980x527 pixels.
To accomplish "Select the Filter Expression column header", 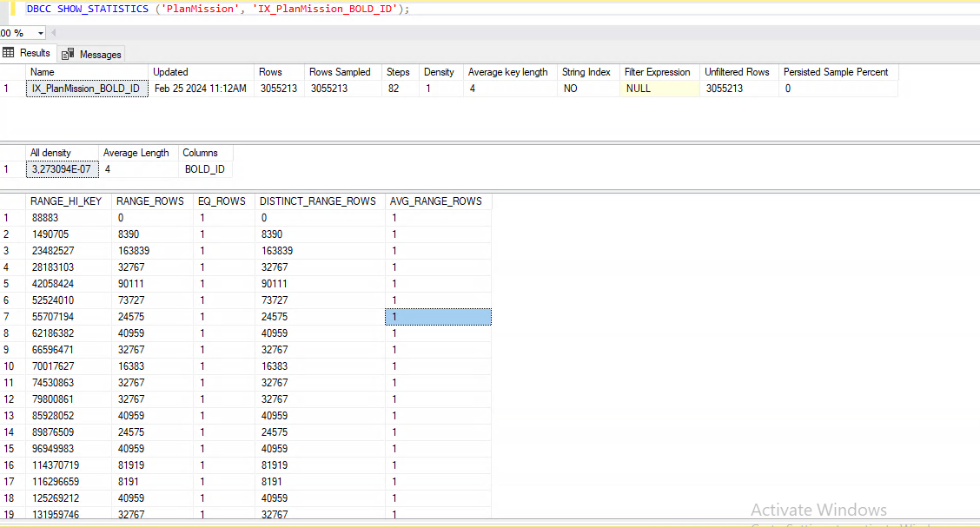I will point(659,72).
